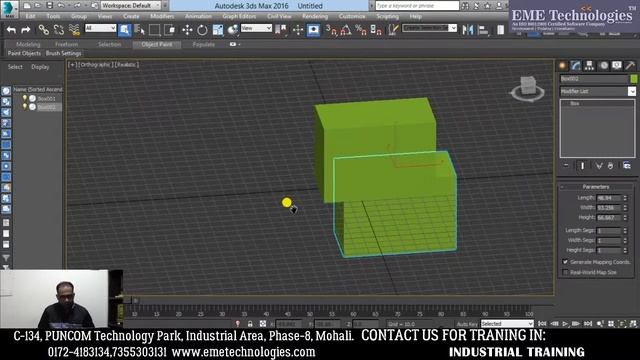Viewport: 640px width, 360px height.
Task: Click the Auto Key button
Action: point(467,324)
